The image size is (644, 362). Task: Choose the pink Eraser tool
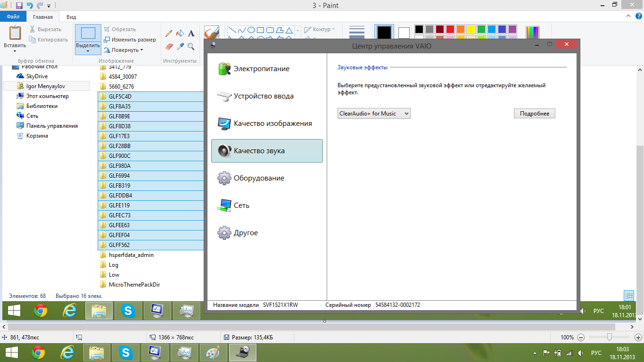169,46
